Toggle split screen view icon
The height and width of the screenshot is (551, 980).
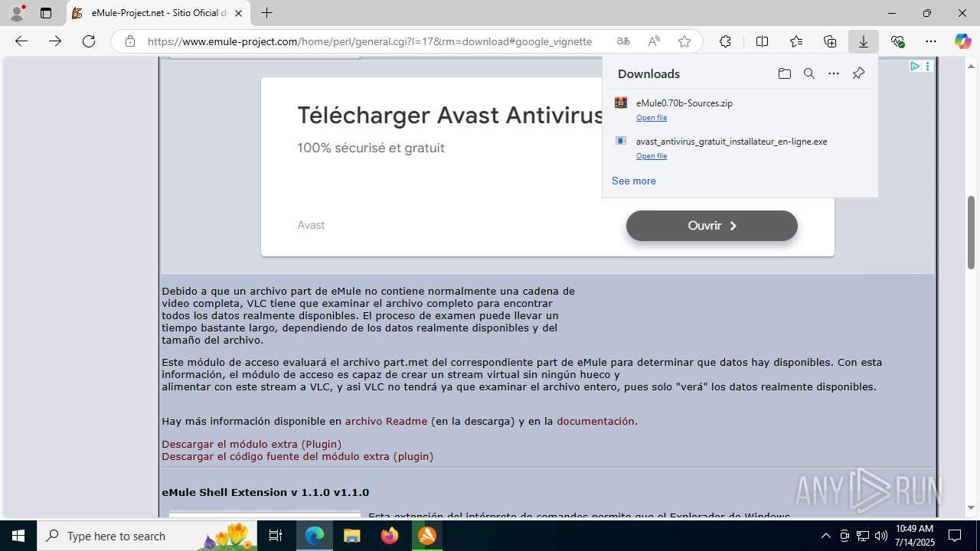pos(762,41)
